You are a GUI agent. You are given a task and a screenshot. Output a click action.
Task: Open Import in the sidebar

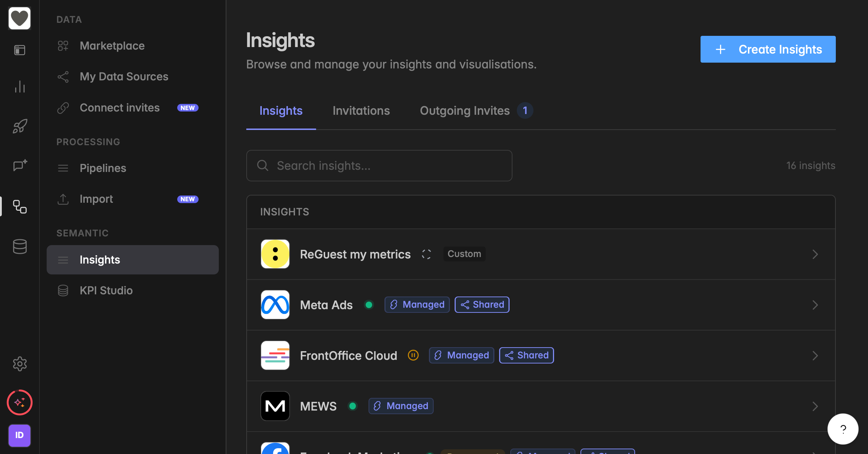point(133,199)
